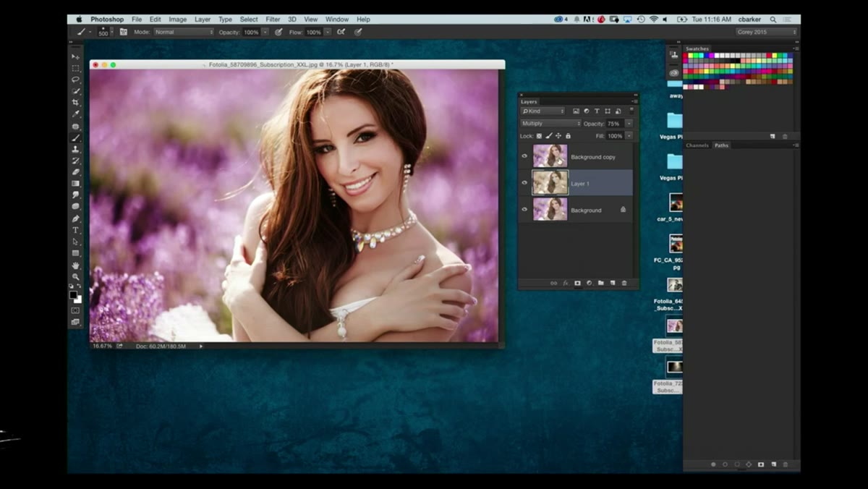Select the Pen tool

75,218
